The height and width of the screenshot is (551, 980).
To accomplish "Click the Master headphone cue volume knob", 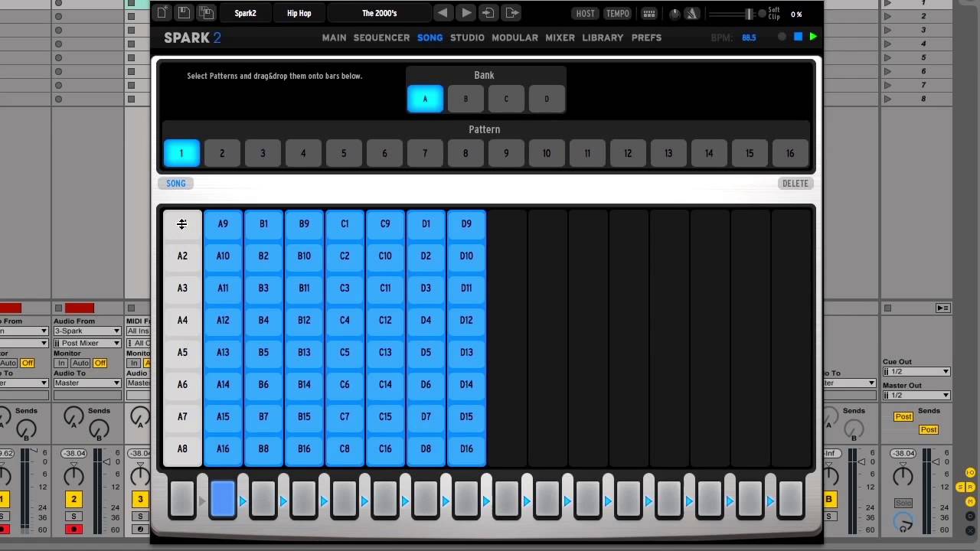I will (903, 523).
